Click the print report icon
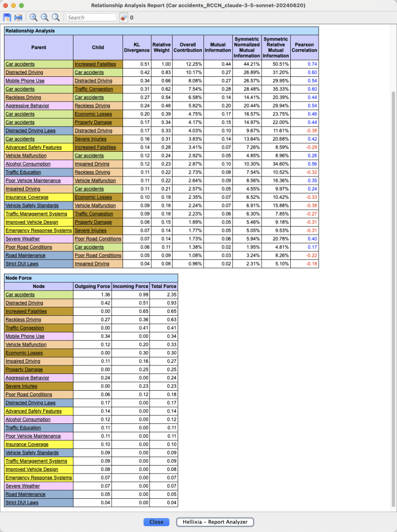This screenshot has width=397, height=532. (x=18, y=17)
